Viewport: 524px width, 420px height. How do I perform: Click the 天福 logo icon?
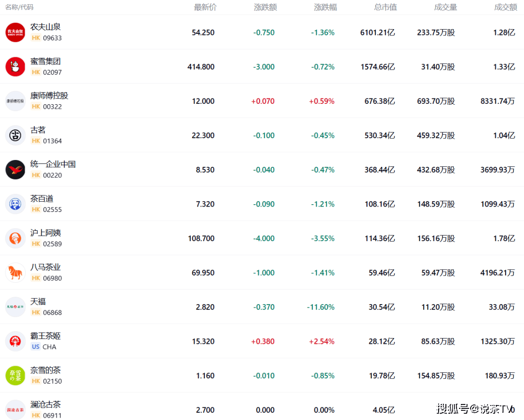(15, 307)
